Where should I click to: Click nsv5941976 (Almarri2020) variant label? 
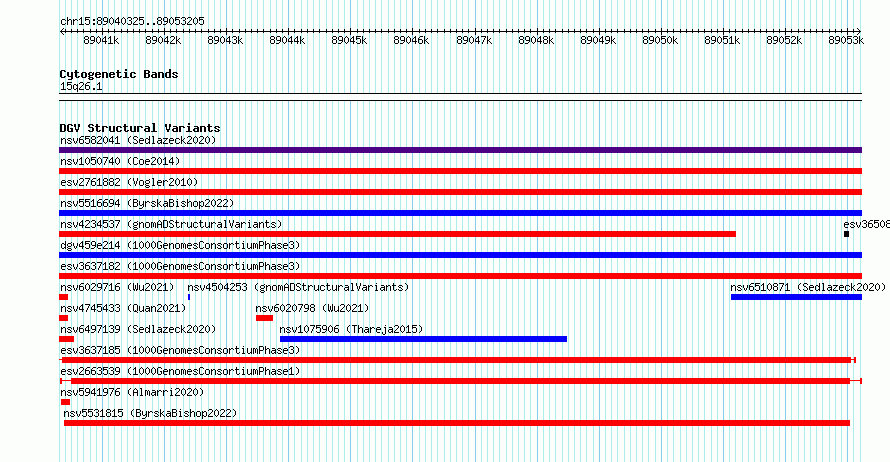pyautogui.click(x=132, y=392)
